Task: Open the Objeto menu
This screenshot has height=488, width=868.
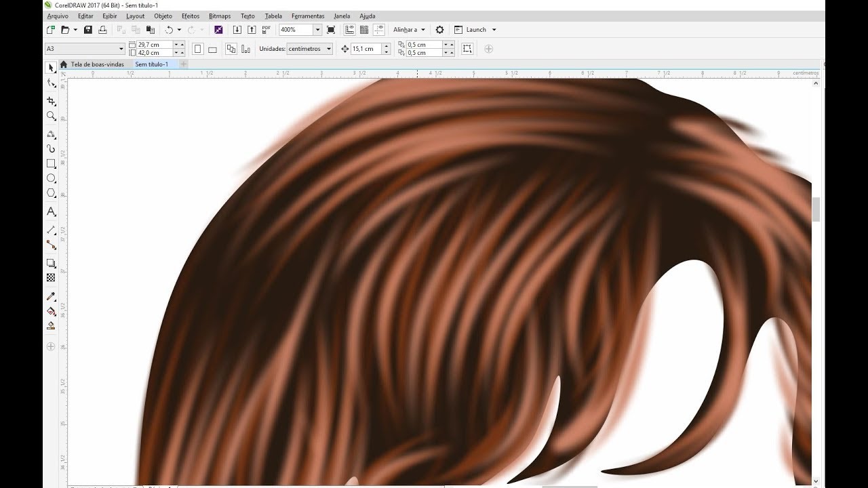Action: pyautogui.click(x=163, y=16)
